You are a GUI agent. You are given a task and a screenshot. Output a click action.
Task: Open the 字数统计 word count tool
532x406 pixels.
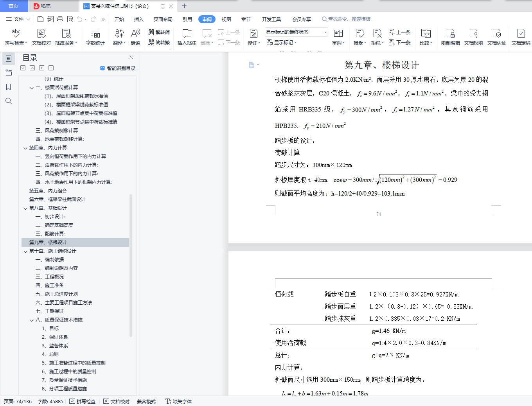(95, 37)
